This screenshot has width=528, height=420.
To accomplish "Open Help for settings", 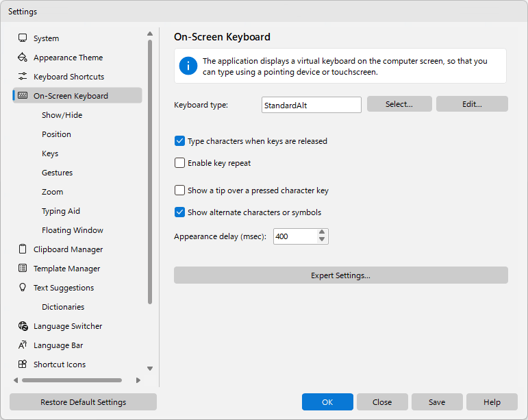I will tap(492, 402).
